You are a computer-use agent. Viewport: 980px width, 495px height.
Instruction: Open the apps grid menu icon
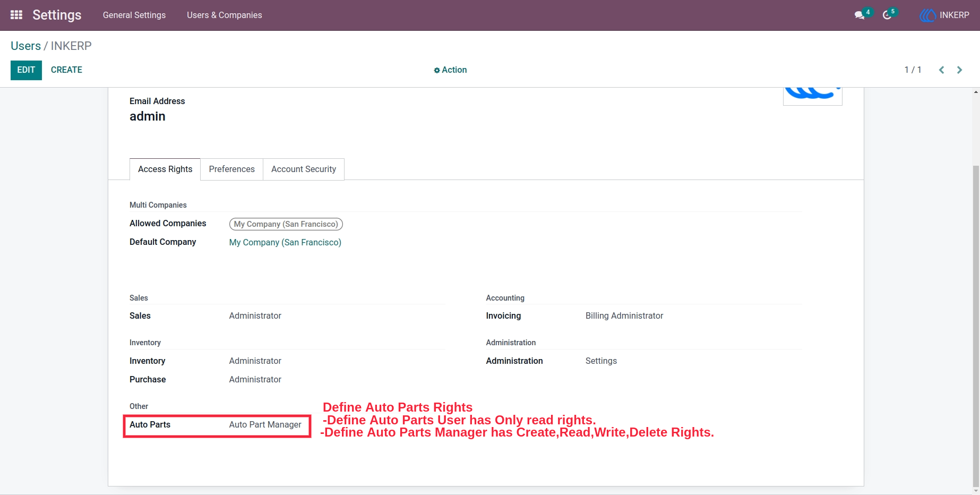pyautogui.click(x=16, y=15)
